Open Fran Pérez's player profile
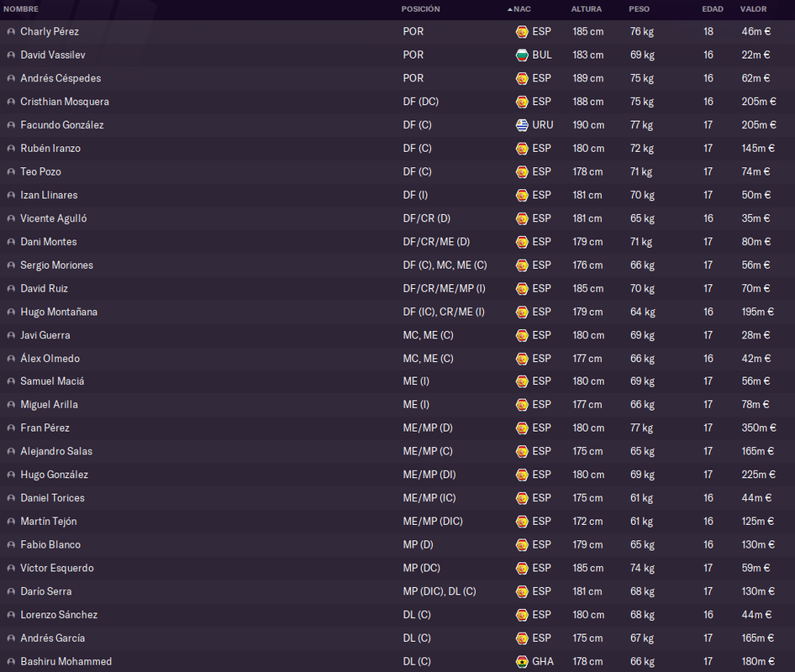The image size is (795, 672). pos(45,428)
